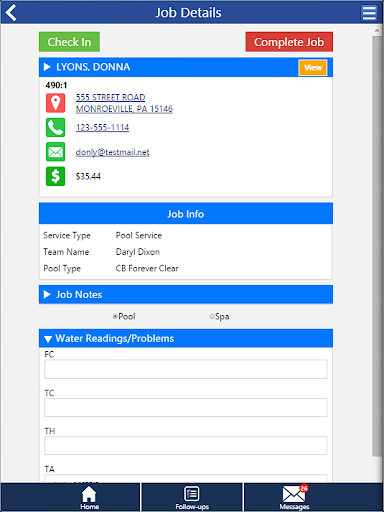This screenshot has height=512, width=384.
Task: Tap the green email envelope icon
Action: (x=55, y=152)
